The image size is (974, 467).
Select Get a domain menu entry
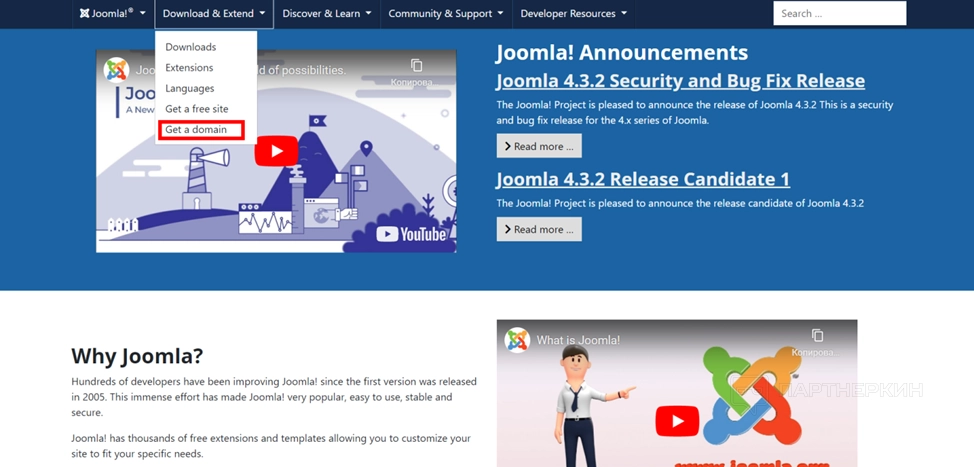pos(196,130)
